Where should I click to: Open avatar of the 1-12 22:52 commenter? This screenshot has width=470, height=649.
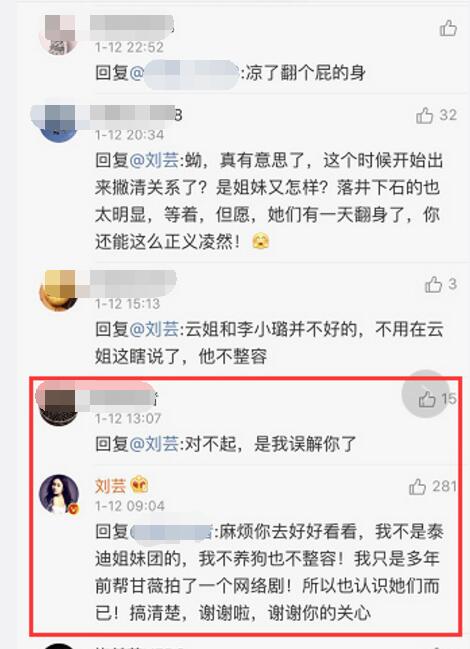59,35
